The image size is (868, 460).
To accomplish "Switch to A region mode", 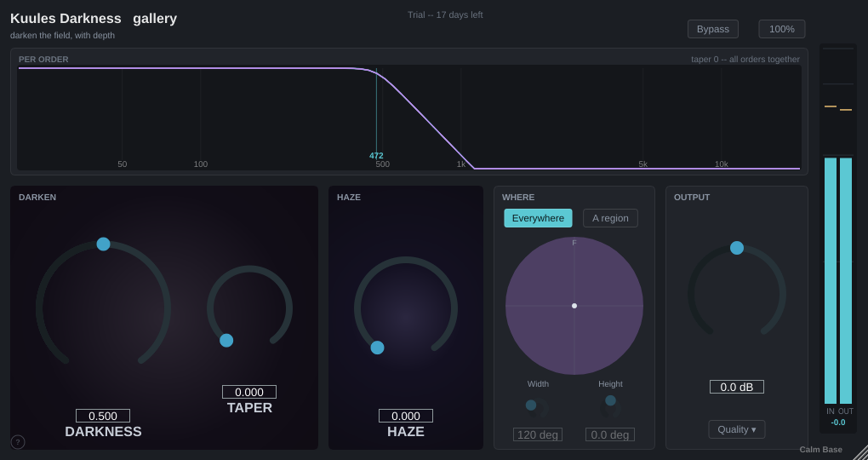I will (x=610, y=218).
